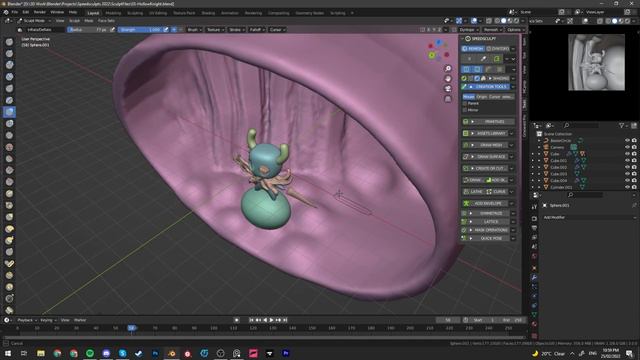Select the Clay Strips brush
The height and width of the screenshot is (360, 640).
[x=9, y=77]
